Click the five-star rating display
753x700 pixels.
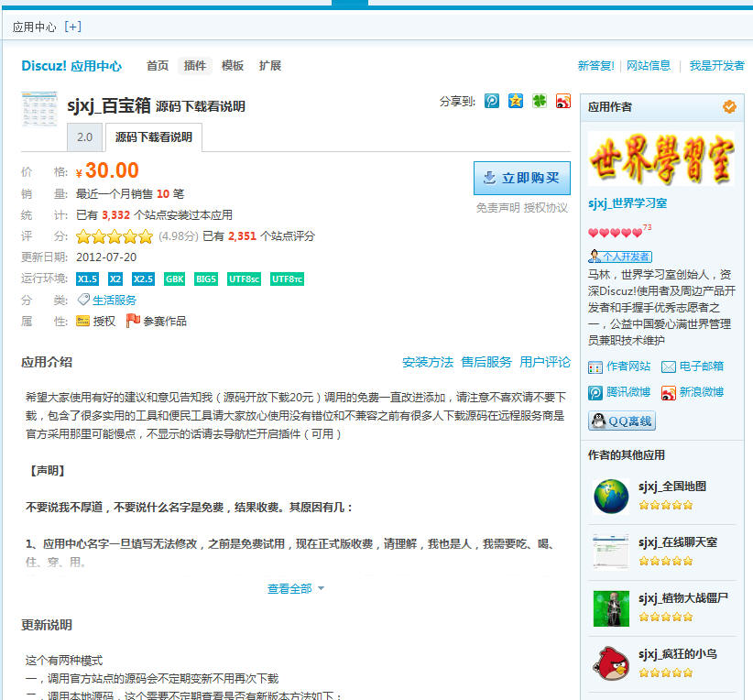(x=115, y=236)
